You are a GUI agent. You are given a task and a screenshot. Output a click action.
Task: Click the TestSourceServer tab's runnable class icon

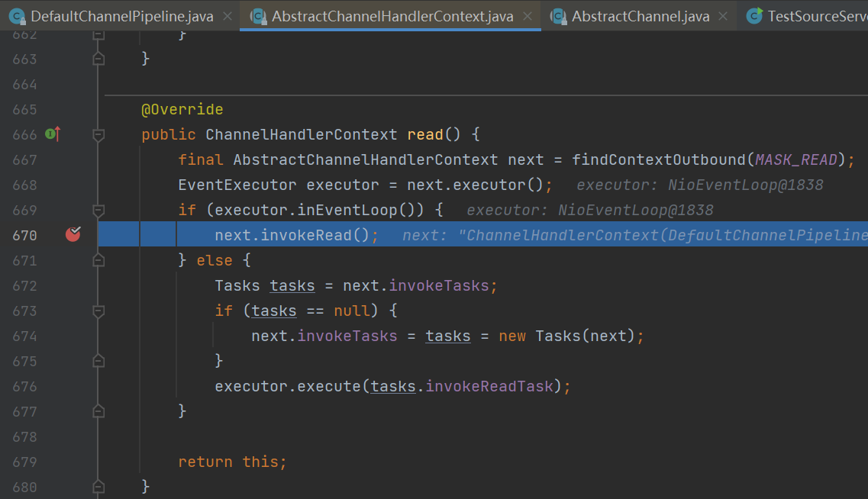(x=755, y=16)
